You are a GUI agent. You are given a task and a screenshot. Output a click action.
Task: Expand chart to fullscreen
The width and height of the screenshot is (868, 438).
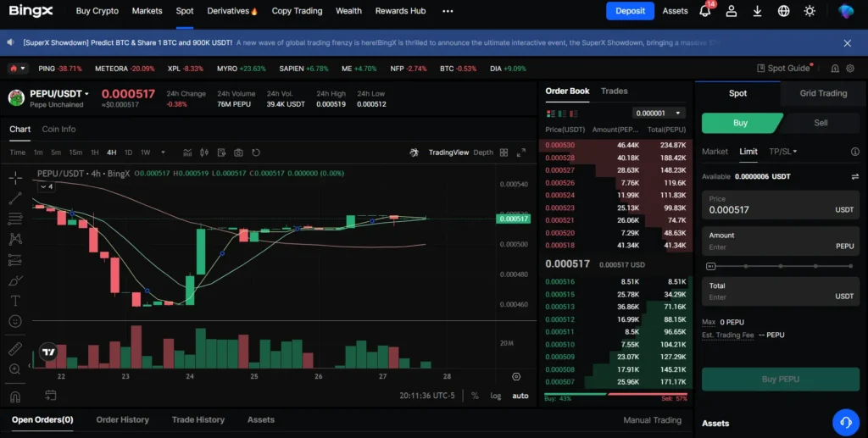pos(521,152)
